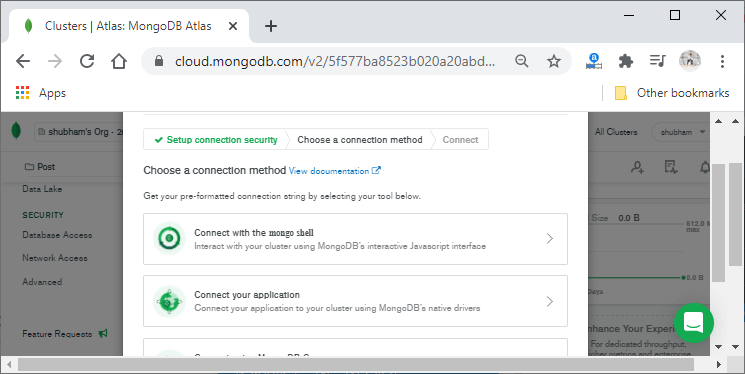Open Network Access in sidebar
Screen dimensions: 745x374
point(55,258)
